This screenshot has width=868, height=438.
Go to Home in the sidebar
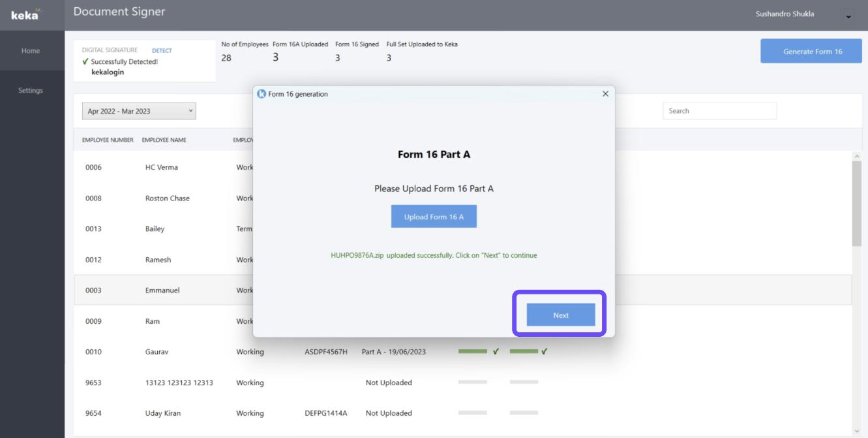pyautogui.click(x=31, y=51)
